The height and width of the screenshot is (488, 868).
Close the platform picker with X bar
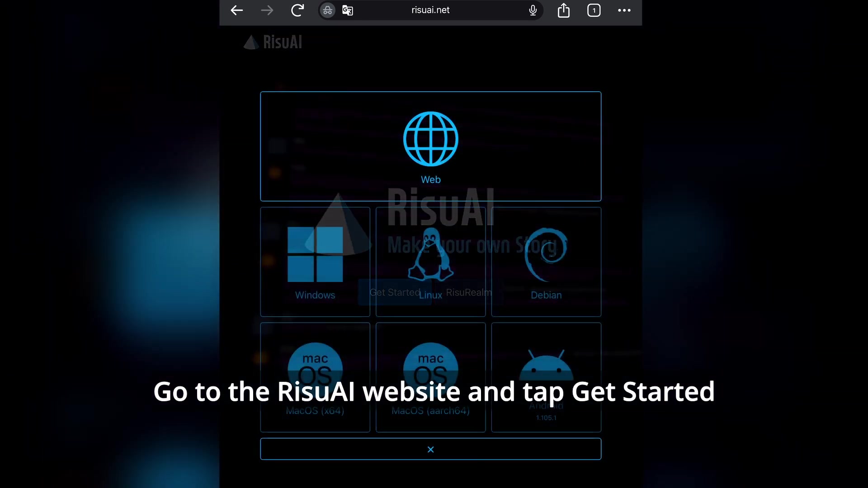430,449
